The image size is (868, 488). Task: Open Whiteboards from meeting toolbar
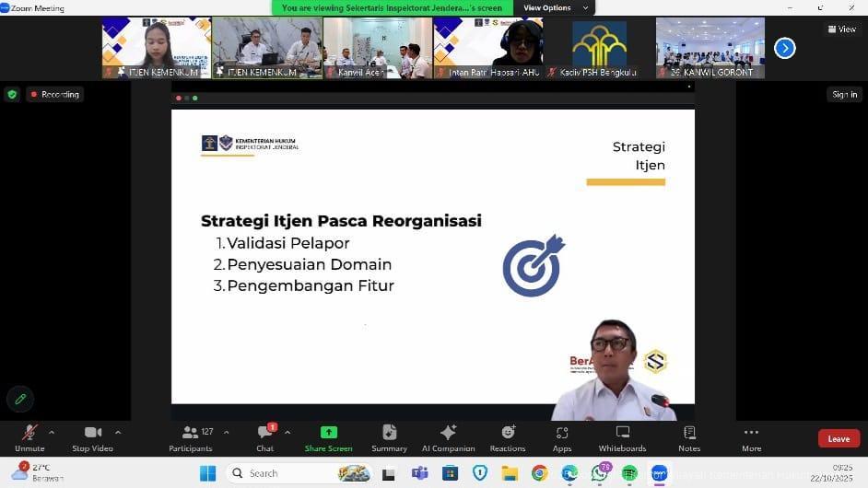tap(622, 437)
